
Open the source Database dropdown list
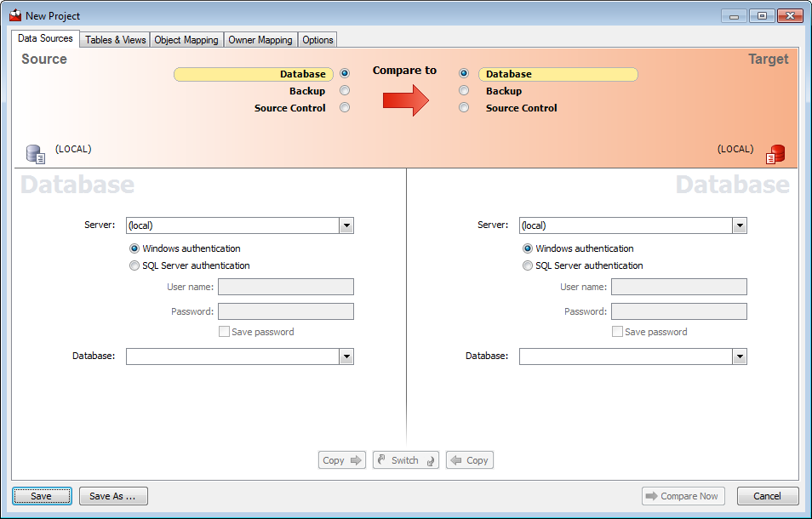click(x=346, y=356)
